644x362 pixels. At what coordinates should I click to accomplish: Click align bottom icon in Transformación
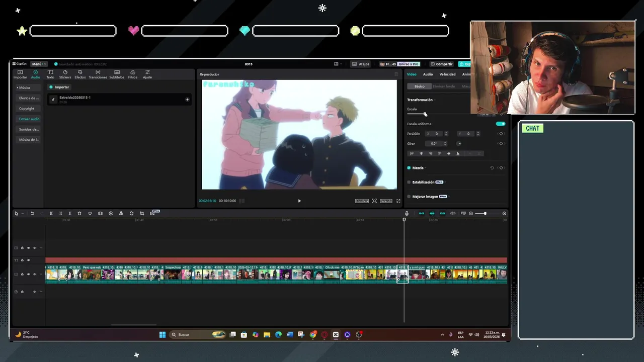(458, 153)
